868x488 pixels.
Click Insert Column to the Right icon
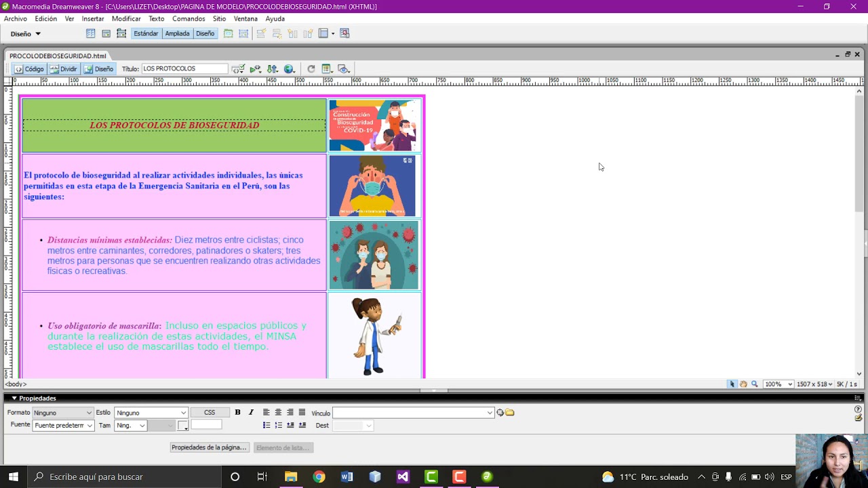coord(308,33)
